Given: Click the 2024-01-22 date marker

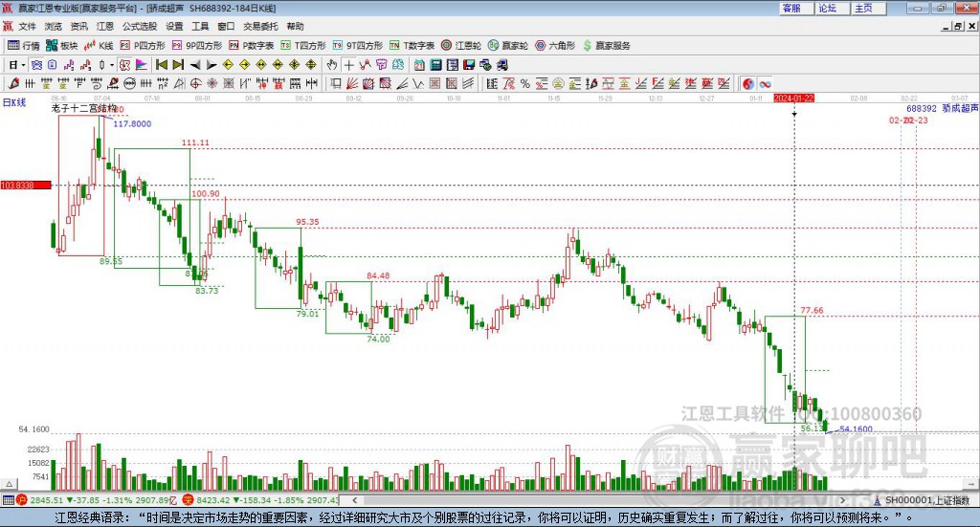Looking at the screenshot, I should tap(793, 99).
